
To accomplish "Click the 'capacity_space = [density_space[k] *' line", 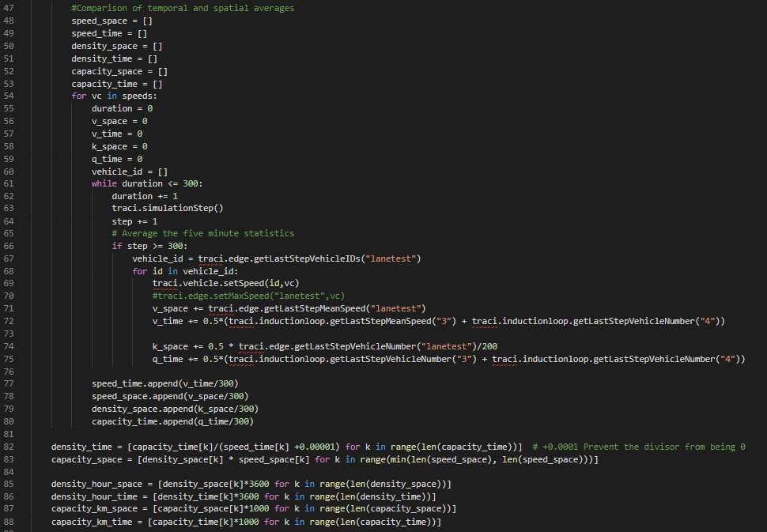I will point(325,459).
